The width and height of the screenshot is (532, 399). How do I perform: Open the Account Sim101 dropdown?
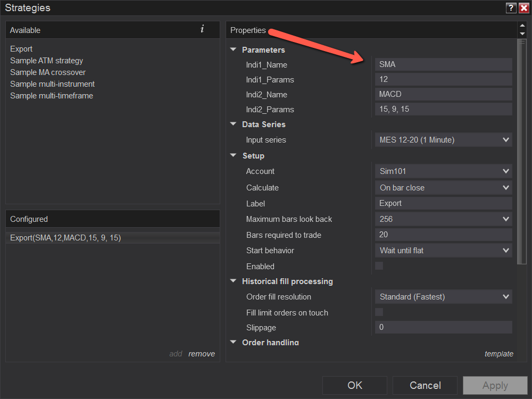click(x=444, y=171)
